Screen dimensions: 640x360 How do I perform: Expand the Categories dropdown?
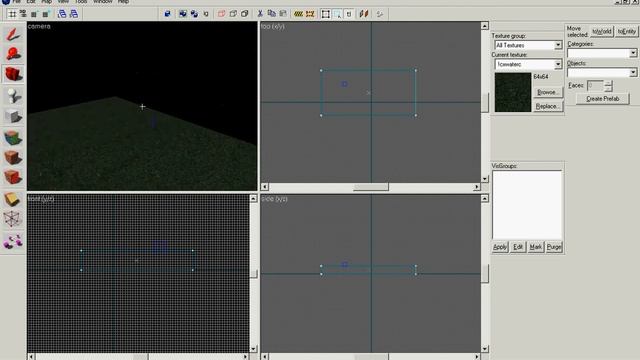(633, 53)
